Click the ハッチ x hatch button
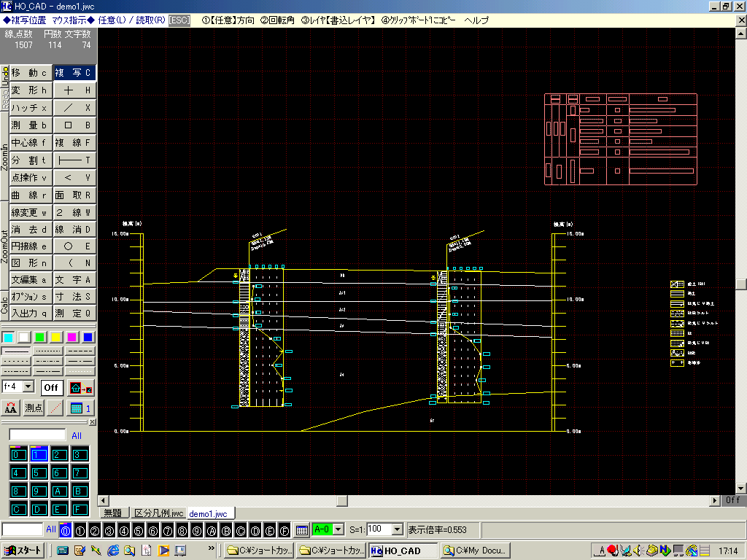The height and width of the screenshot is (560, 747). 31,108
